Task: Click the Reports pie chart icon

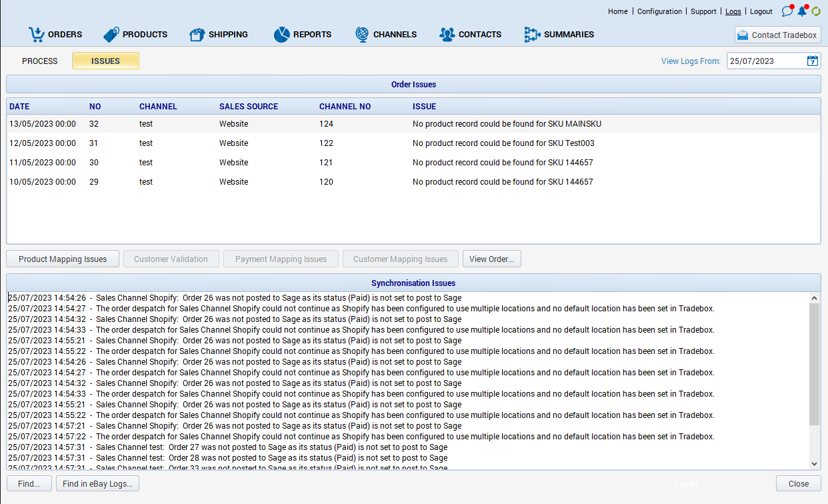Action: [281, 35]
